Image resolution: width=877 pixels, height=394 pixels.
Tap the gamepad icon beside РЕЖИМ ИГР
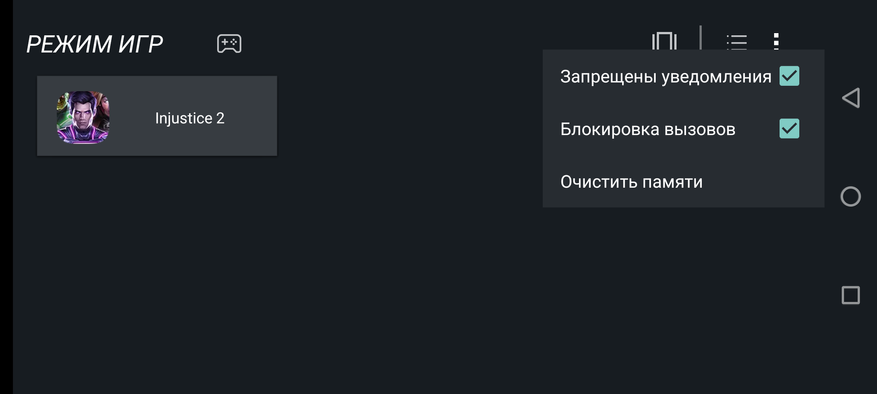pos(229,44)
